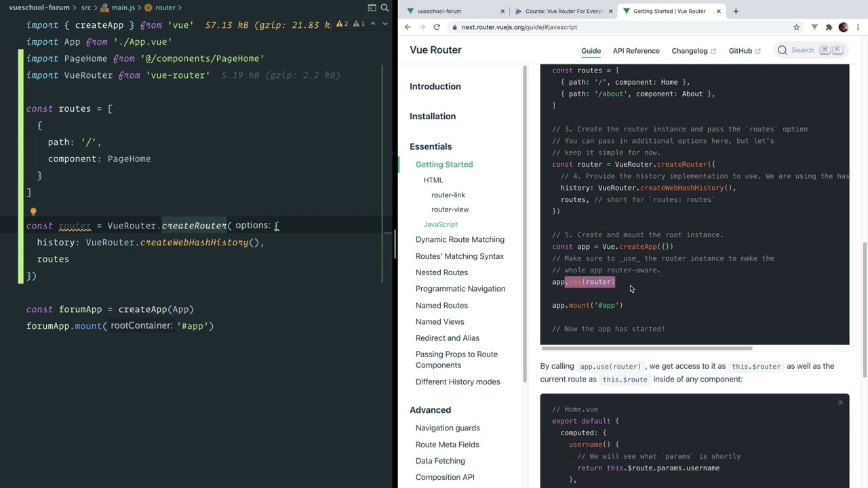The height and width of the screenshot is (488, 868).
Task: Reload the Vue Router page
Action: click(437, 27)
